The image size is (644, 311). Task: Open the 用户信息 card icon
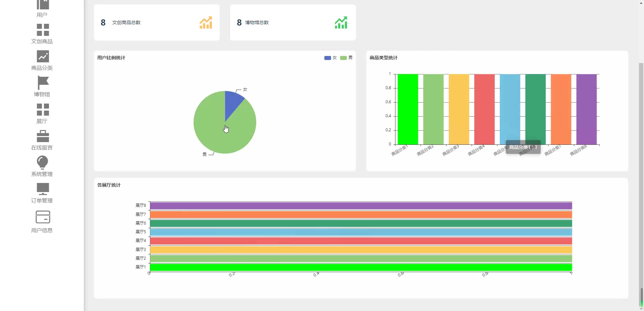tap(43, 217)
